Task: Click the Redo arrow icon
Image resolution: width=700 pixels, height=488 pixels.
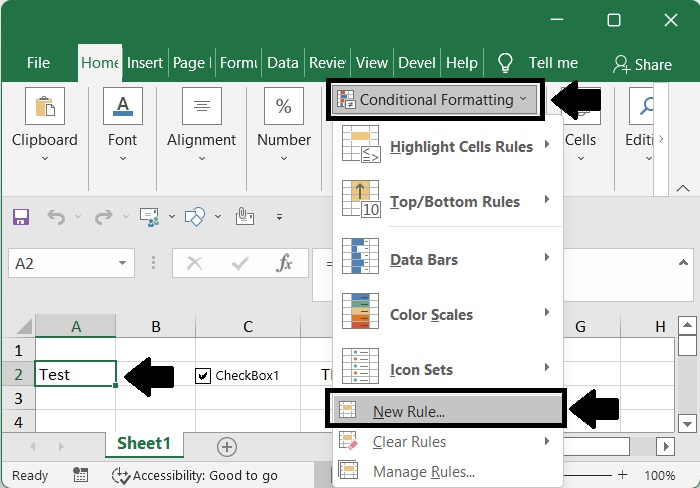Action: point(102,216)
